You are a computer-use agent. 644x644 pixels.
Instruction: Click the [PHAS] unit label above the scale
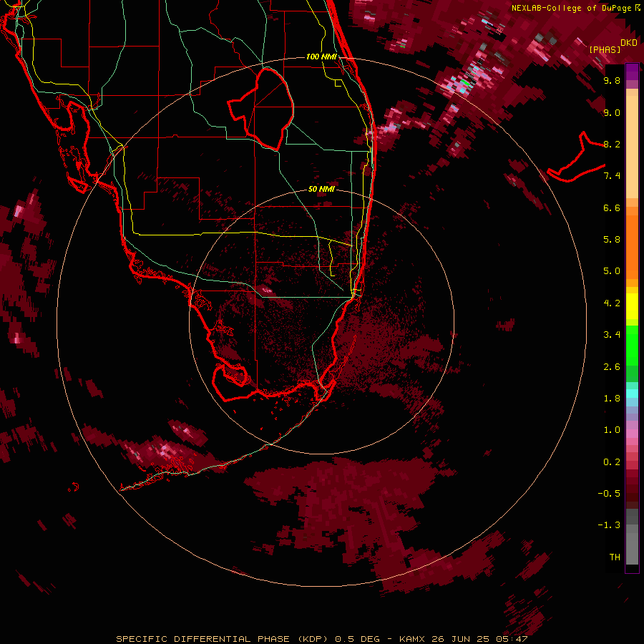coord(605,50)
